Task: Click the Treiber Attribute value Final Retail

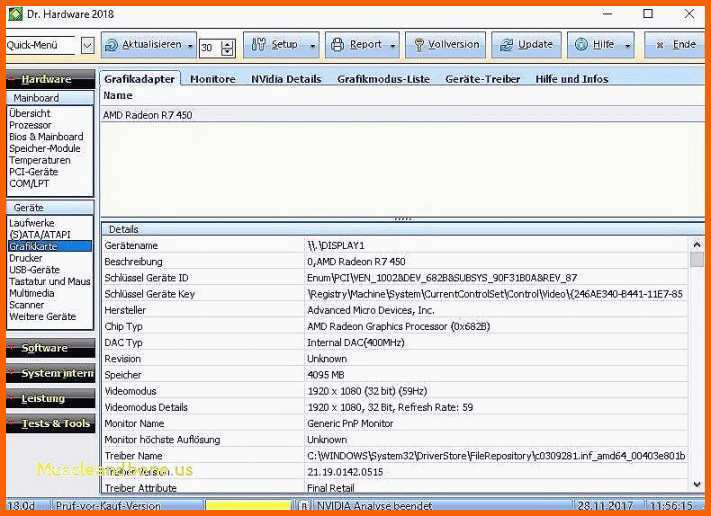Action: click(x=331, y=488)
